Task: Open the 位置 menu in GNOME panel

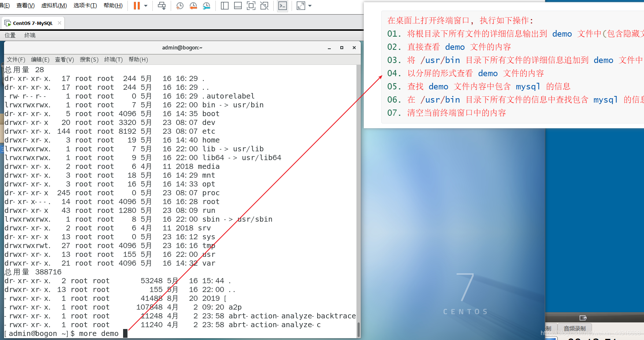Action: [x=10, y=35]
